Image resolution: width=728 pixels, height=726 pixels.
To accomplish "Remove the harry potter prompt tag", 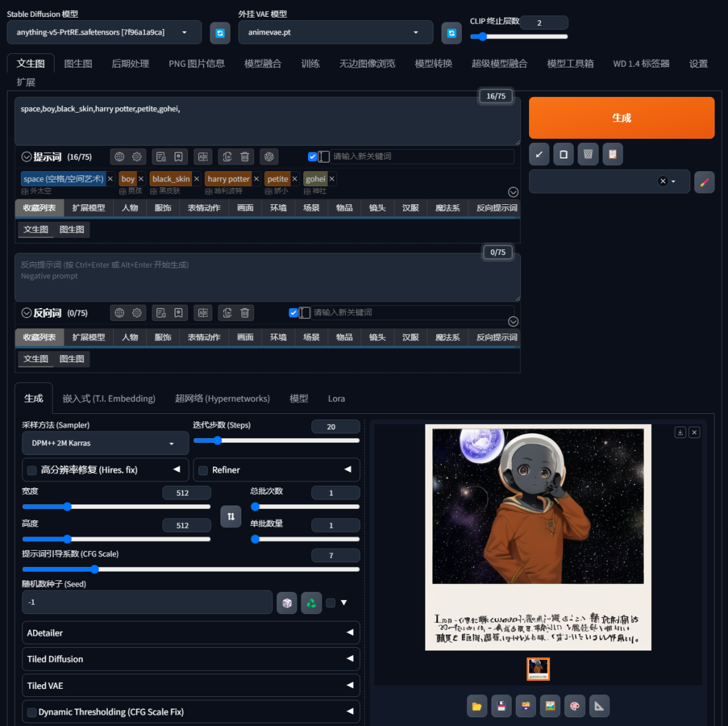I will [254, 179].
